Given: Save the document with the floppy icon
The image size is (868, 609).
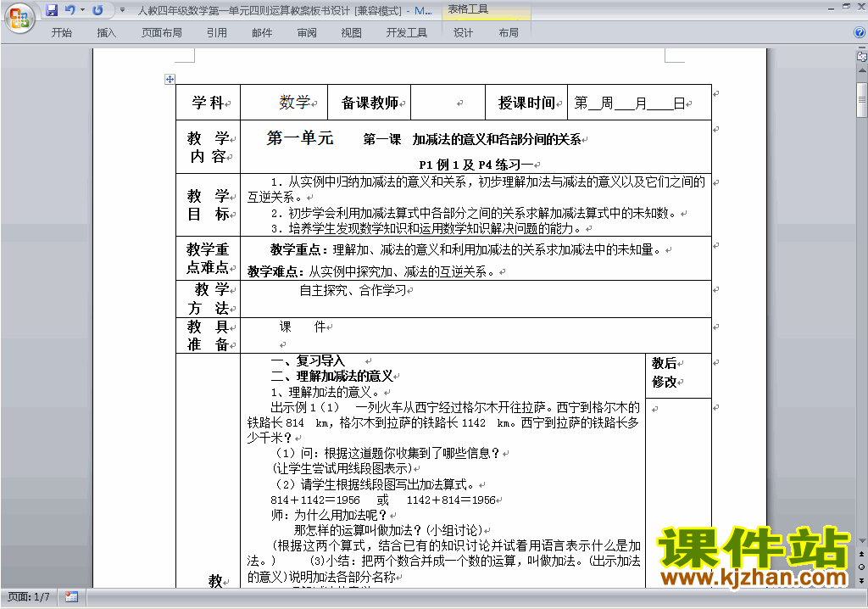Looking at the screenshot, I should pyautogui.click(x=52, y=10).
